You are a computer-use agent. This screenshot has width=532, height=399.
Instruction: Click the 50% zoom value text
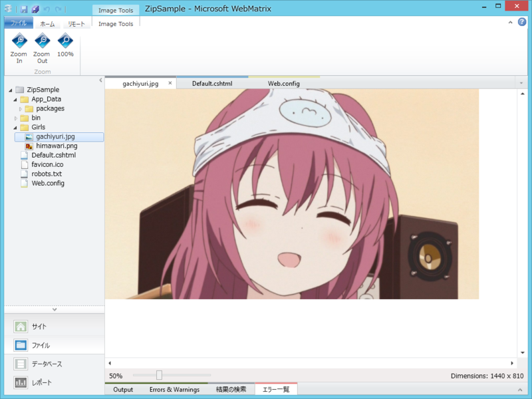tap(116, 376)
